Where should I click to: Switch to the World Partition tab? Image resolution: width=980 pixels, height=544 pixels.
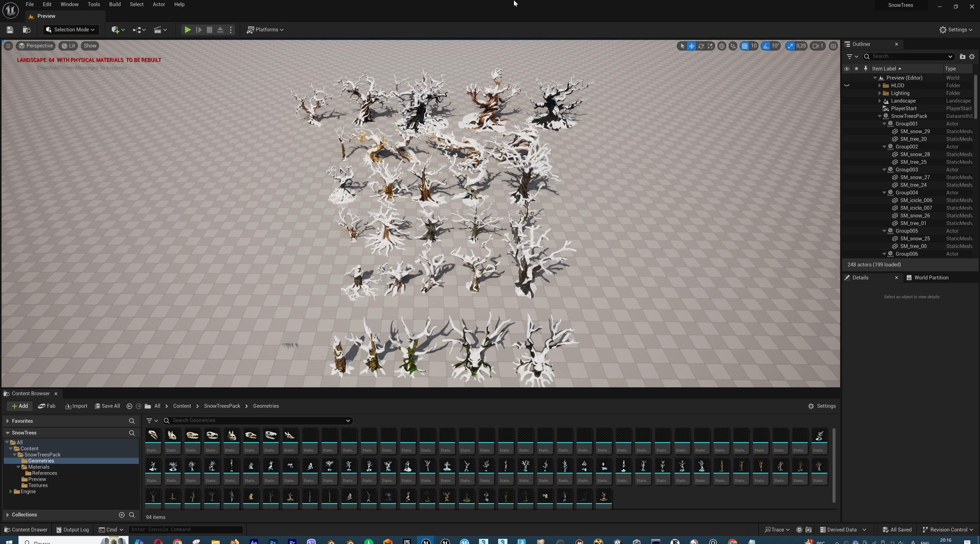[927, 278]
